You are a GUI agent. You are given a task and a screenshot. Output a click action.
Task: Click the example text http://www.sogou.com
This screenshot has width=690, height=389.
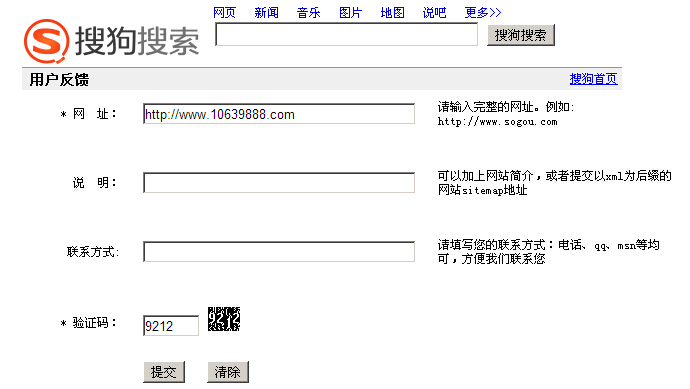(497, 122)
